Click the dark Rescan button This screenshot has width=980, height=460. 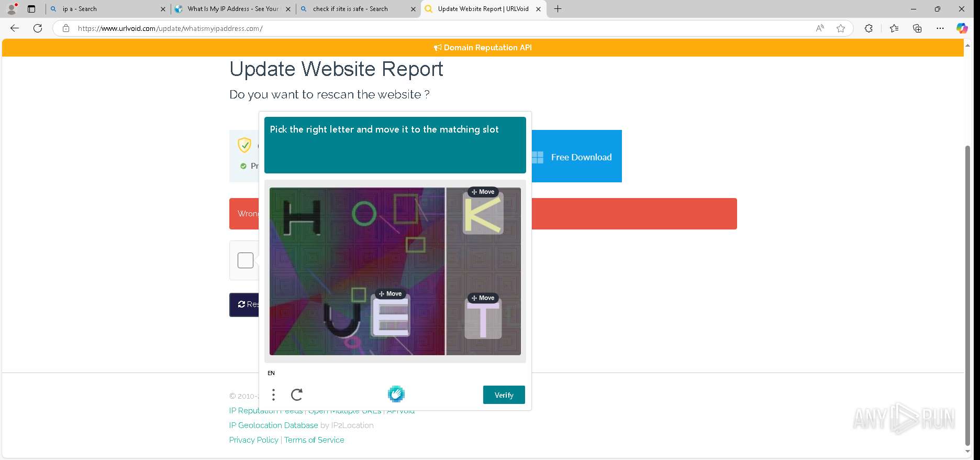(x=244, y=304)
